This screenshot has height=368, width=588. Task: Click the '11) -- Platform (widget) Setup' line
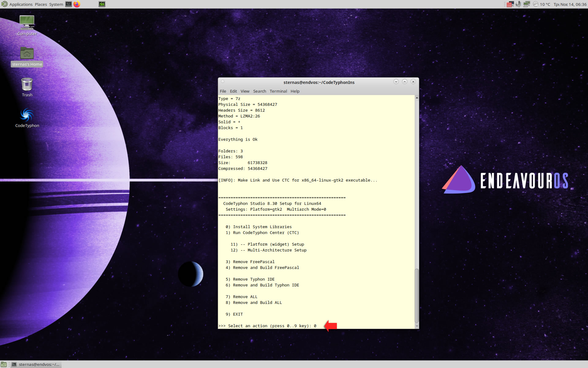point(267,244)
